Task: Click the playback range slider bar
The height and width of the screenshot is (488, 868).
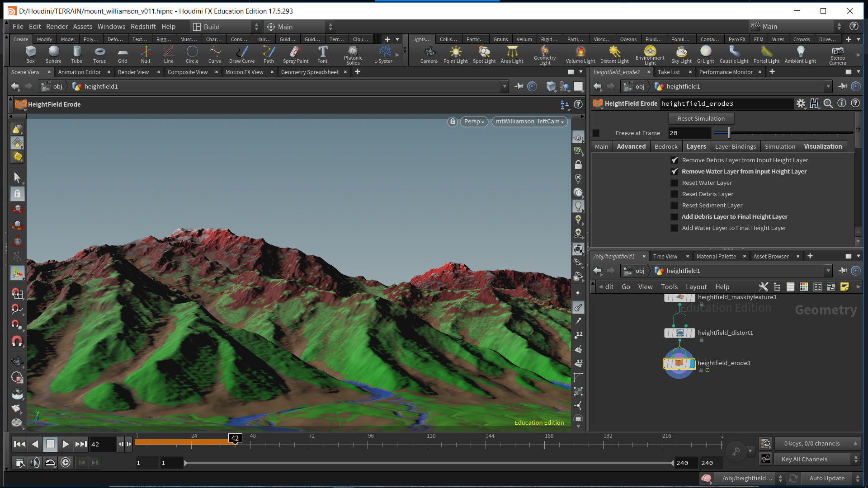Action: coord(429,463)
